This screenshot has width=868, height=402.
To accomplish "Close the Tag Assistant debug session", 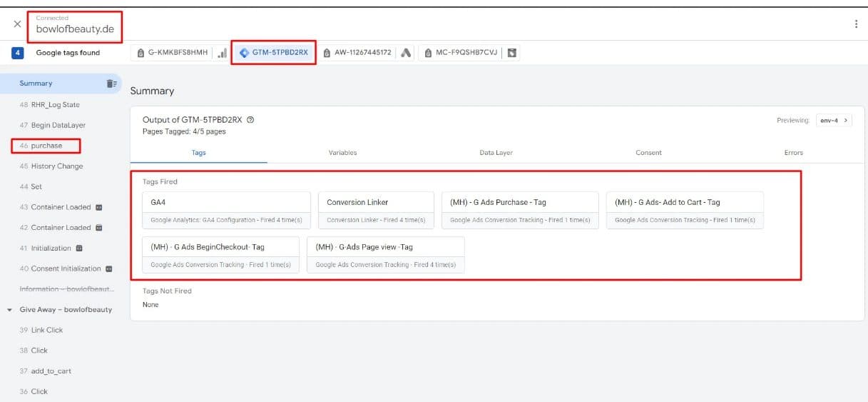I will pos(17,24).
